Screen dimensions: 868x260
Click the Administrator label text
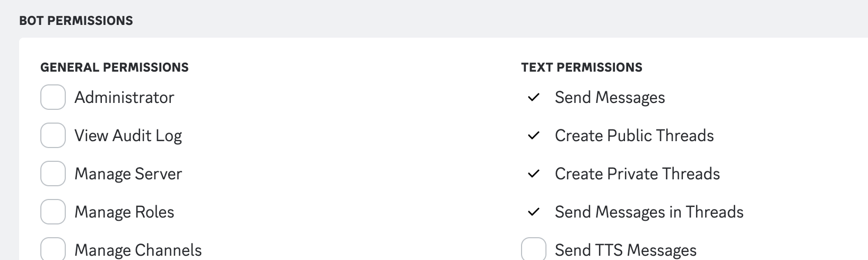124,97
